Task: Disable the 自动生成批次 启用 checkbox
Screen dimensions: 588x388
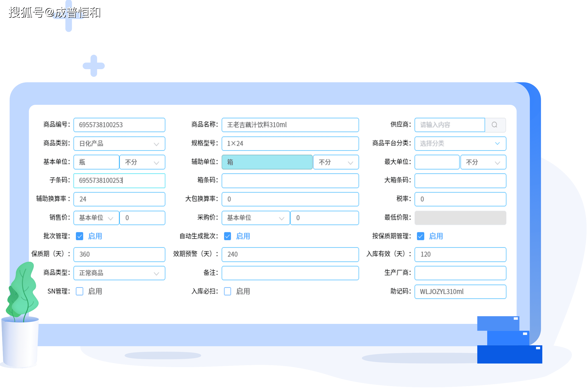Action: (x=227, y=236)
